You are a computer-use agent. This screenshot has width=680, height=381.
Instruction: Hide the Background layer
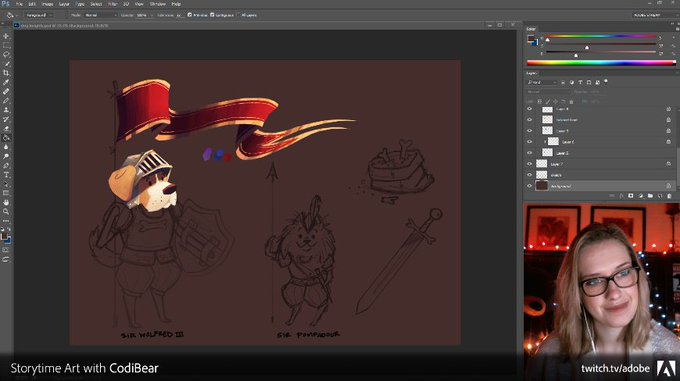tap(529, 186)
